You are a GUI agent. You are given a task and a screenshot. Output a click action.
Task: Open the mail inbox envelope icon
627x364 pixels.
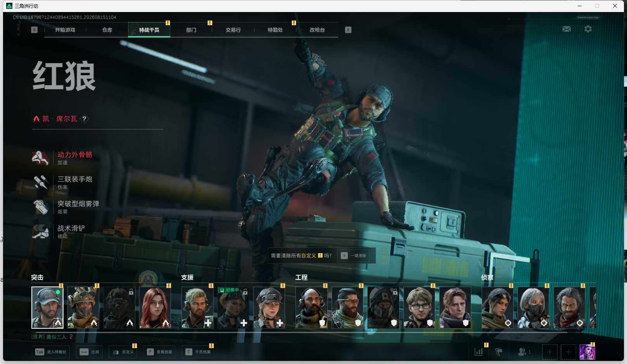point(566,29)
